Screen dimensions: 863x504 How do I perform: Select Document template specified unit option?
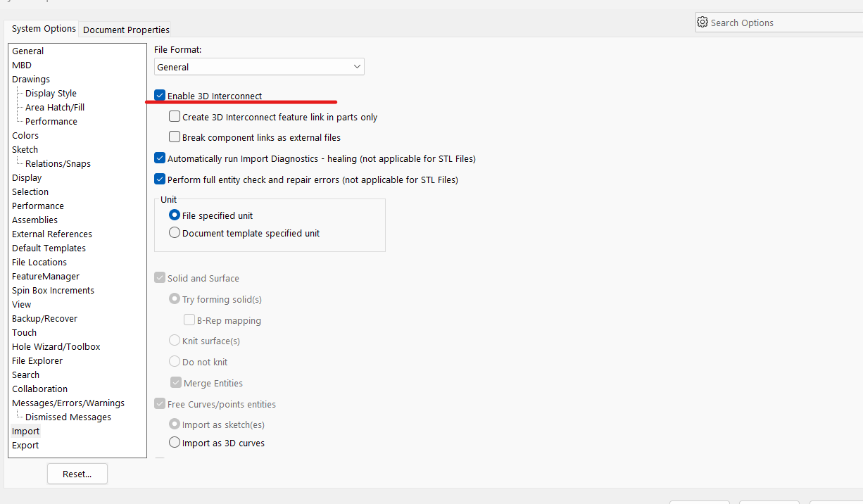click(x=175, y=233)
